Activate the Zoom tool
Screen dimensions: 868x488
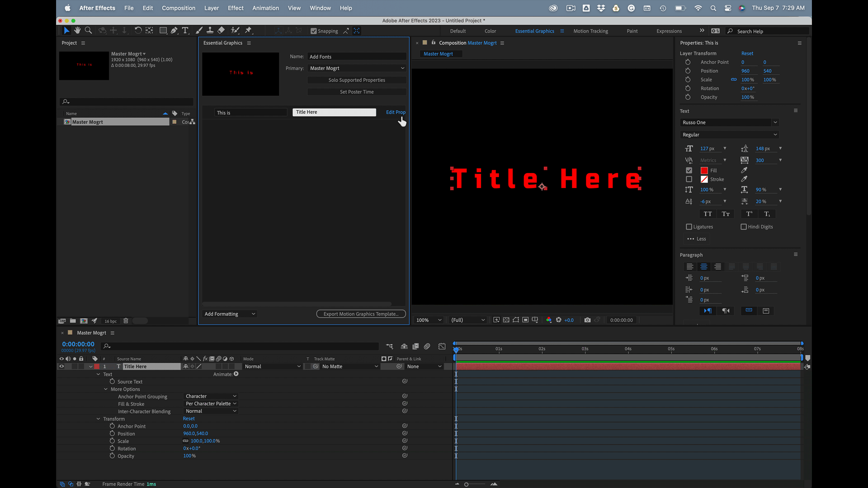pos(88,30)
